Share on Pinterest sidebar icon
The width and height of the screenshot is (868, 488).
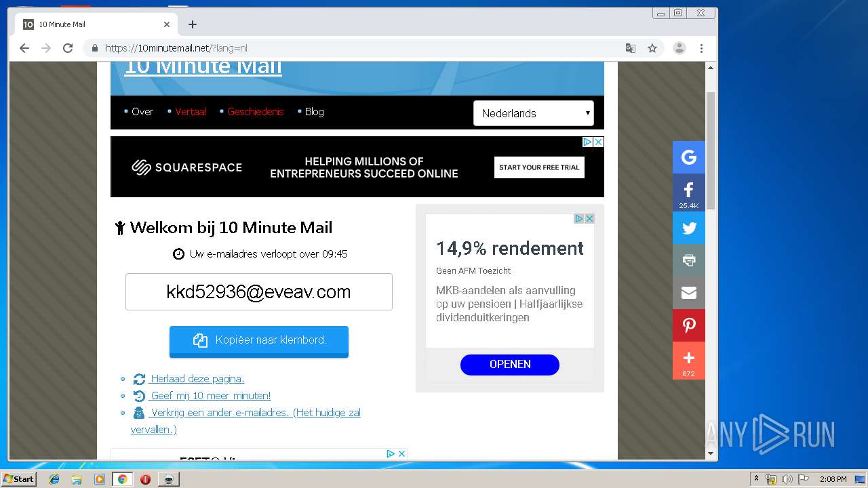click(689, 325)
